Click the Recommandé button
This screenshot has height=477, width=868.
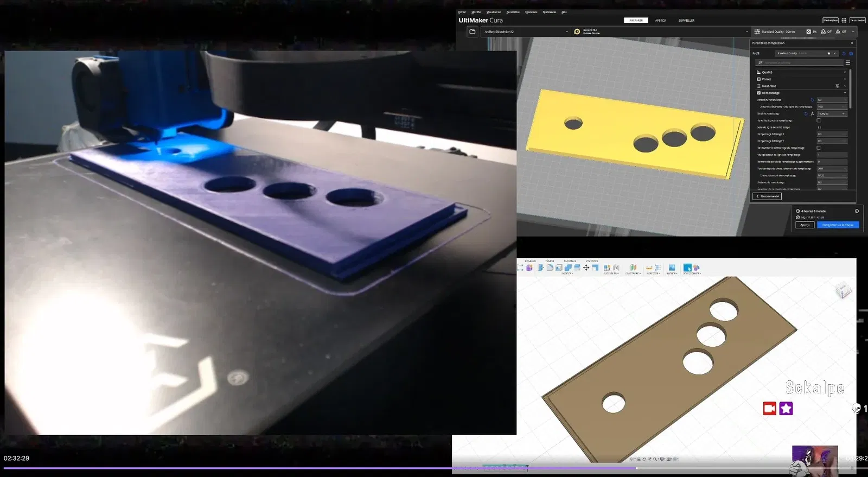click(x=767, y=196)
